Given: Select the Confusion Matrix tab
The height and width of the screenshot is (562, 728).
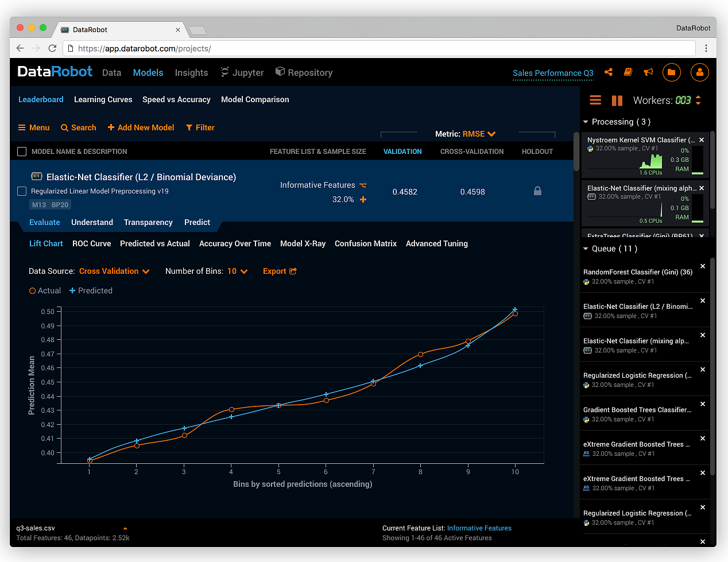Looking at the screenshot, I should coord(366,243).
